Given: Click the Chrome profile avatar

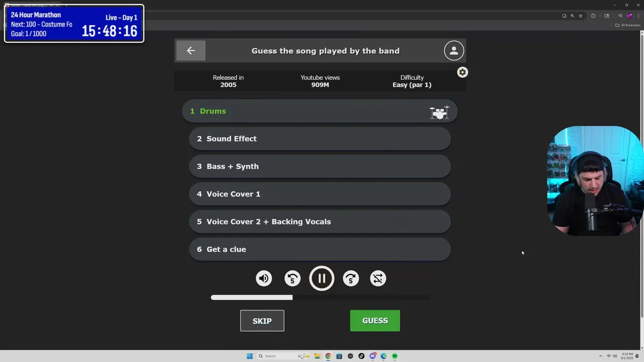Looking at the screenshot, I should point(629,16).
